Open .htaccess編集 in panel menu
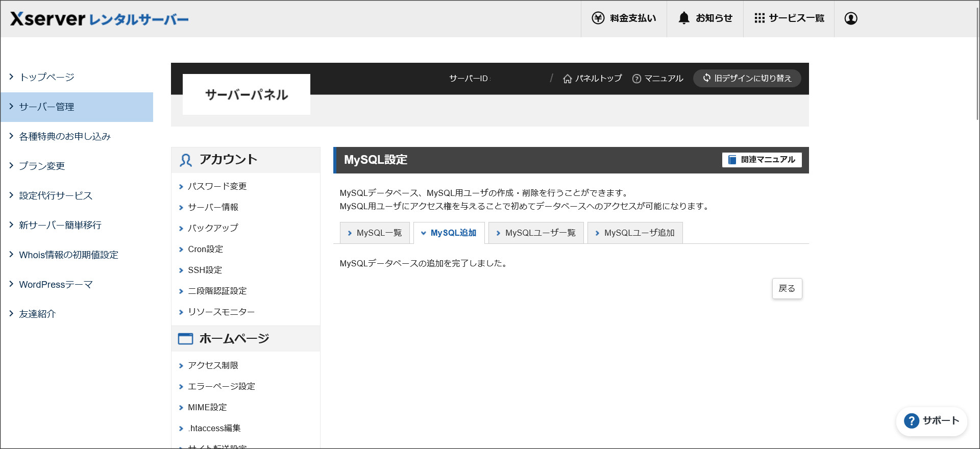The image size is (980, 449). coord(214,428)
